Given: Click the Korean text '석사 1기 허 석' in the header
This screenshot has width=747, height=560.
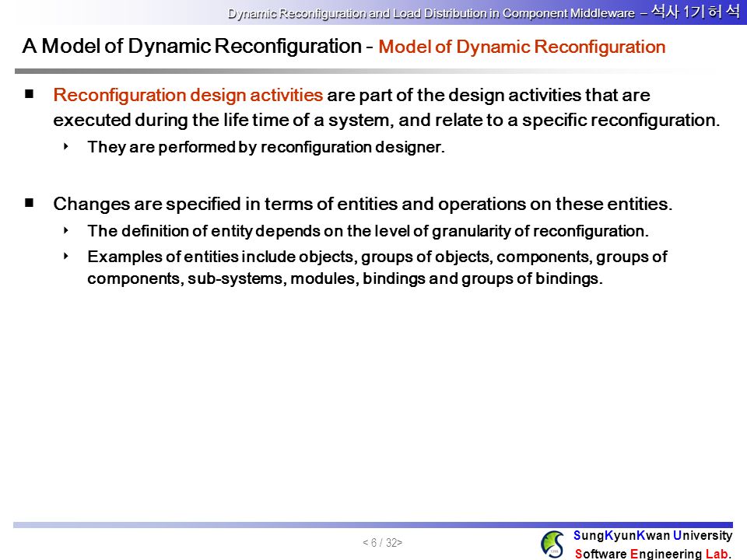Looking at the screenshot, I should 696,12.
